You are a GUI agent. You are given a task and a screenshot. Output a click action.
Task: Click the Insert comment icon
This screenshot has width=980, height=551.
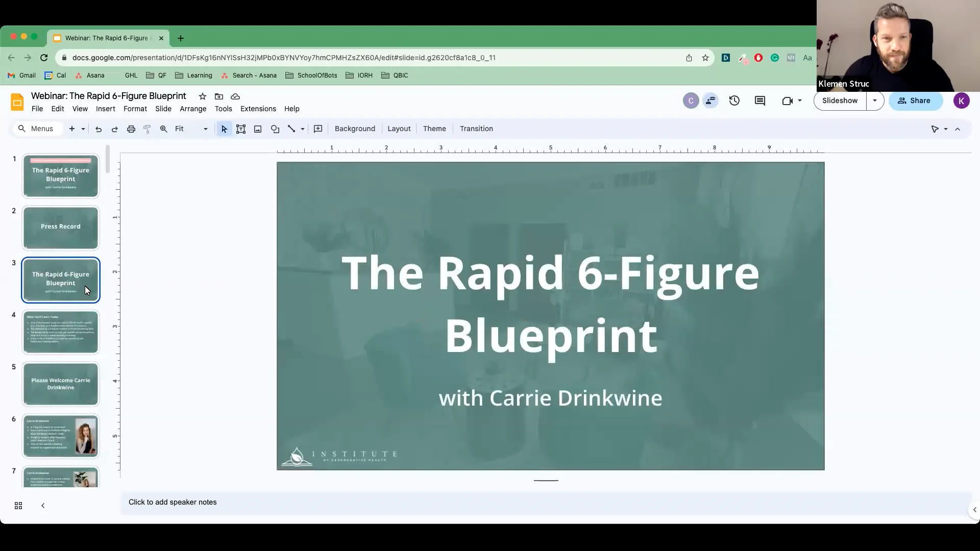[759, 101]
